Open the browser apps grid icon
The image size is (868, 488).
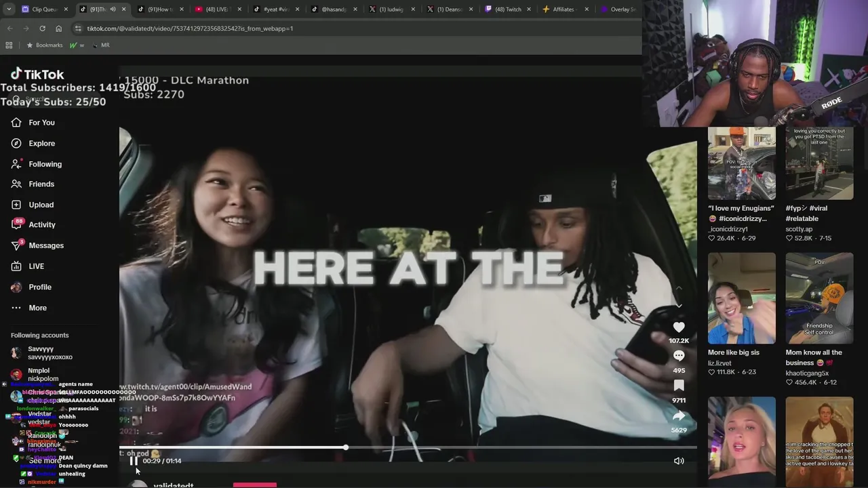pos(9,45)
